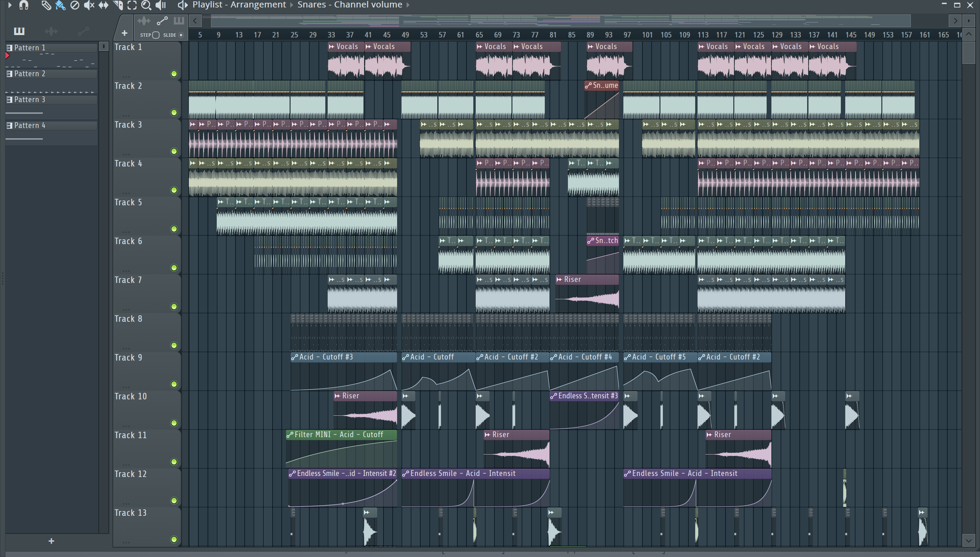Click the zoom button beside right arrow

[969, 21]
